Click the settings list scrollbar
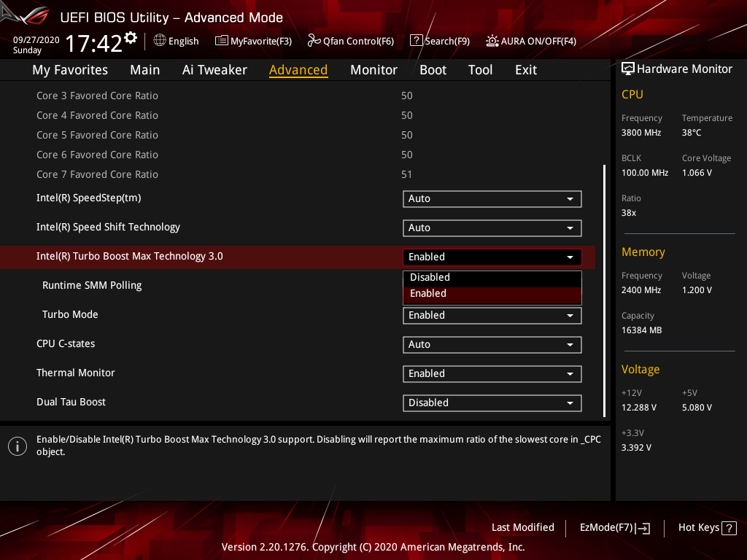Viewport: 747px width, 560px height. point(604,291)
